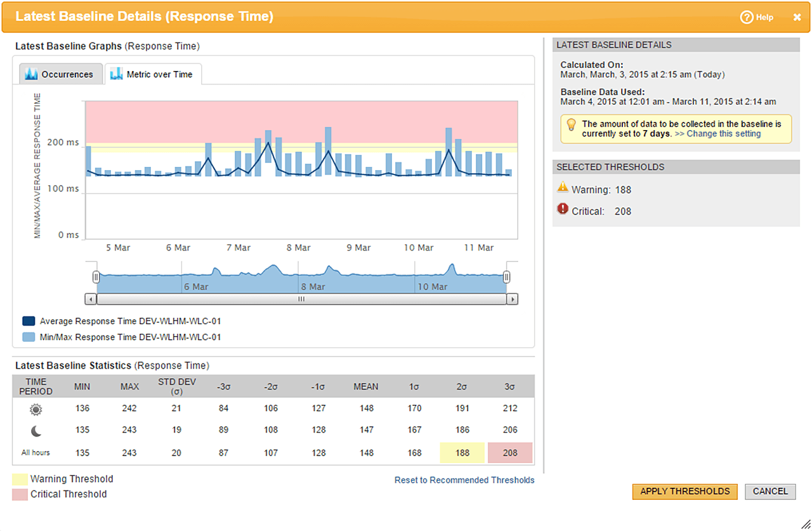Select the 2σ value 188 cell
Screen dimensions: 812x531
coord(462,453)
